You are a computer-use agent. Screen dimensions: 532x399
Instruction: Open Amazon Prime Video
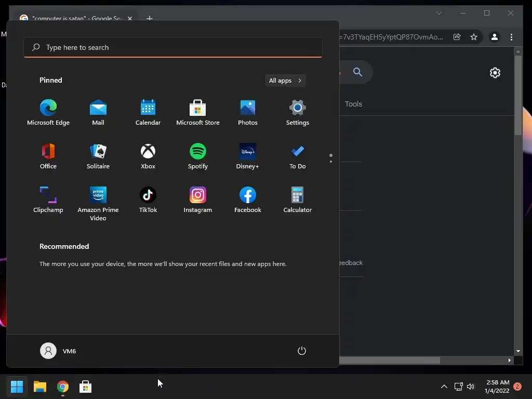click(x=98, y=204)
